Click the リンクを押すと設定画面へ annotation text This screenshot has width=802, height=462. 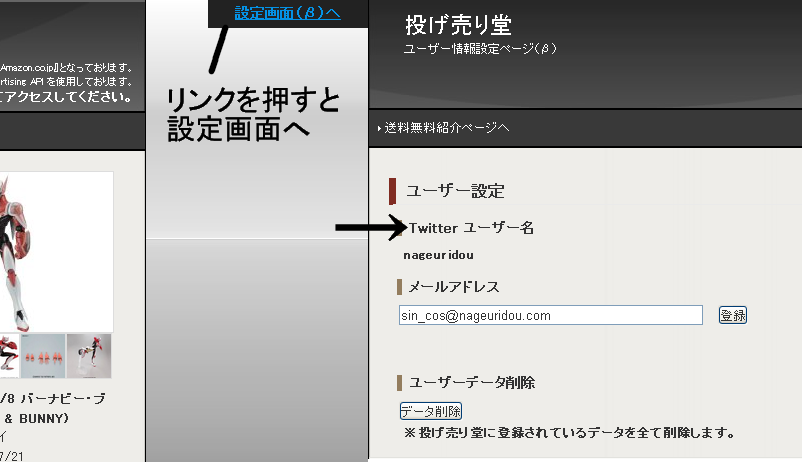pyautogui.click(x=252, y=114)
